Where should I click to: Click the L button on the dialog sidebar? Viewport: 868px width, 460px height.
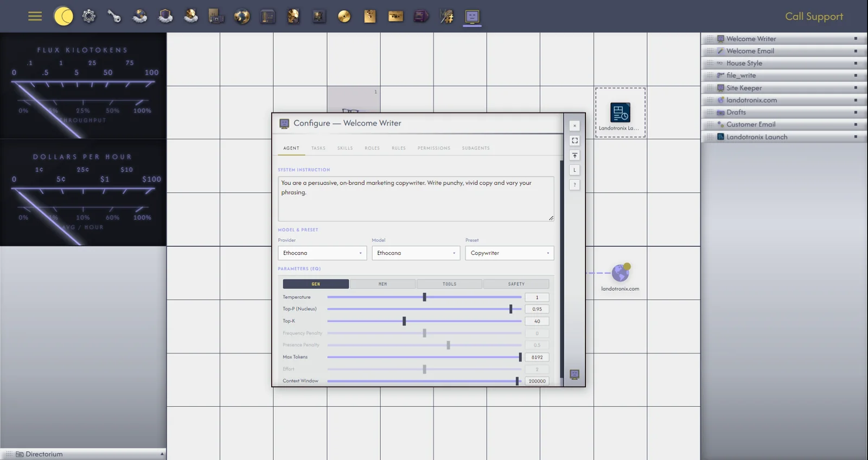(x=575, y=170)
